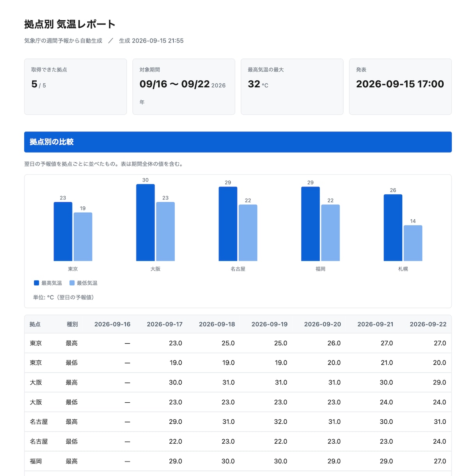Click the 札幌 axis label under chart
The image size is (476, 476).
(x=403, y=269)
